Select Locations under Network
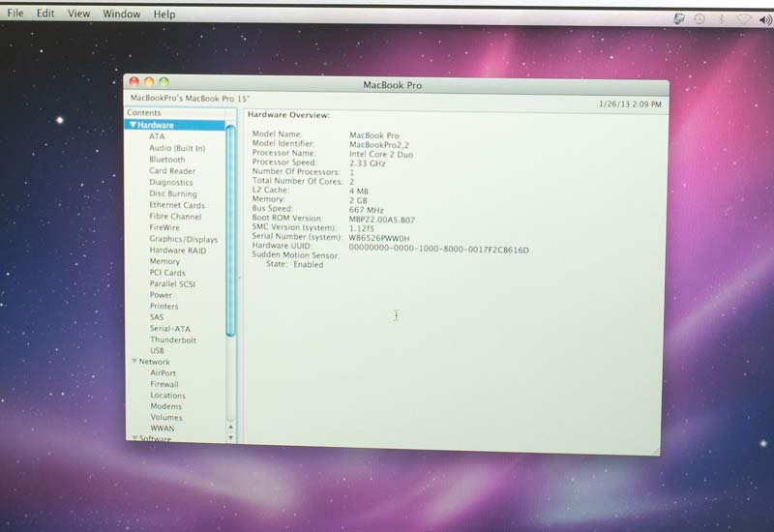Screen dimensions: 774x532 click(167, 396)
